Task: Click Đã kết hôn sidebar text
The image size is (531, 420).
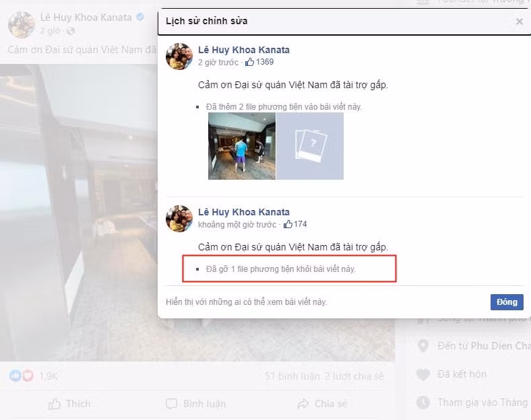Action: point(462,374)
